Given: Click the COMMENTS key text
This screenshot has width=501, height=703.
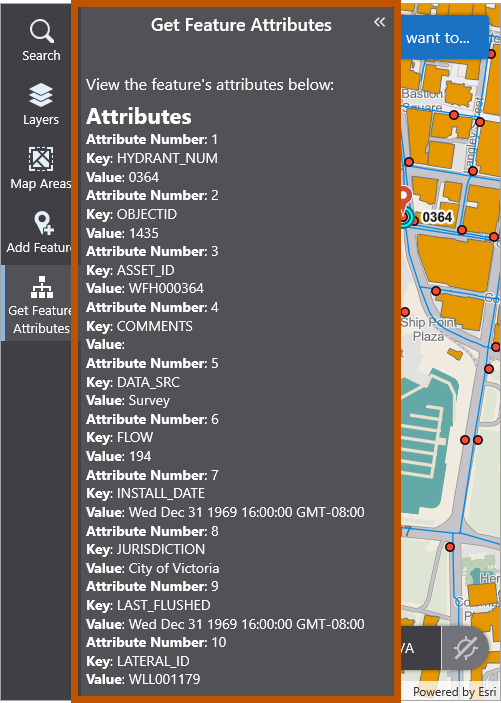Looking at the screenshot, I should (154, 326).
